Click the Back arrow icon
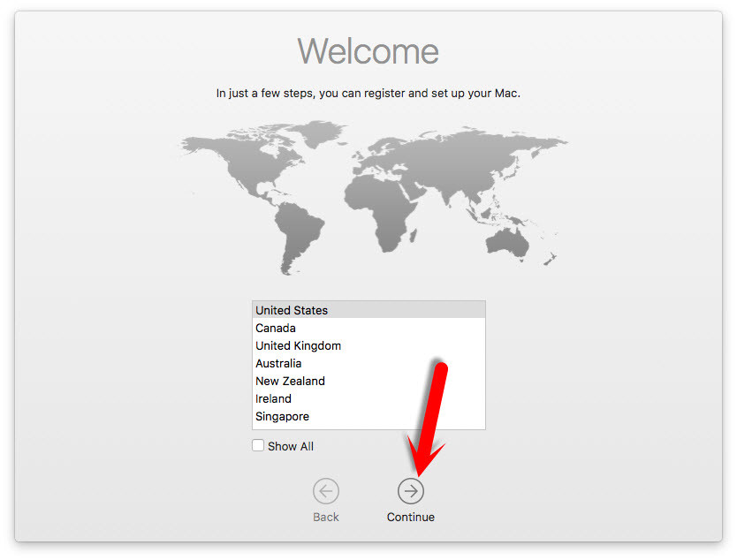This screenshot has width=737, height=560. pos(326,491)
